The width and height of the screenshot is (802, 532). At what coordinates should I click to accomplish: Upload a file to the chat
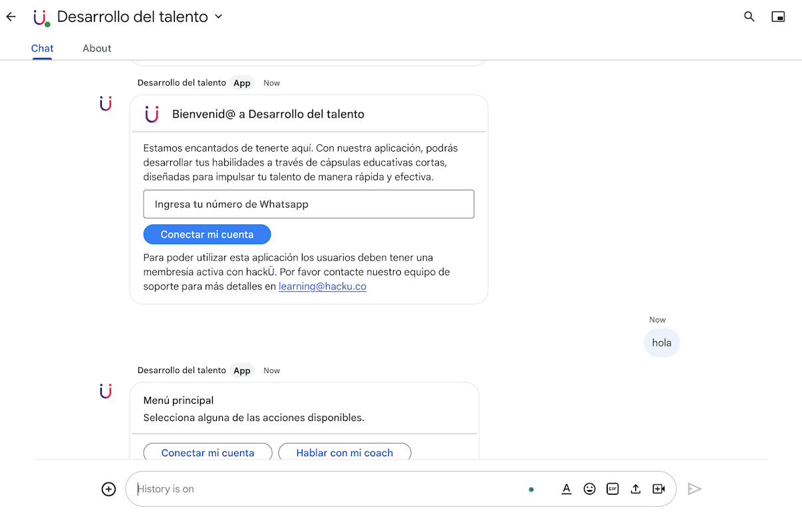coord(636,489)
